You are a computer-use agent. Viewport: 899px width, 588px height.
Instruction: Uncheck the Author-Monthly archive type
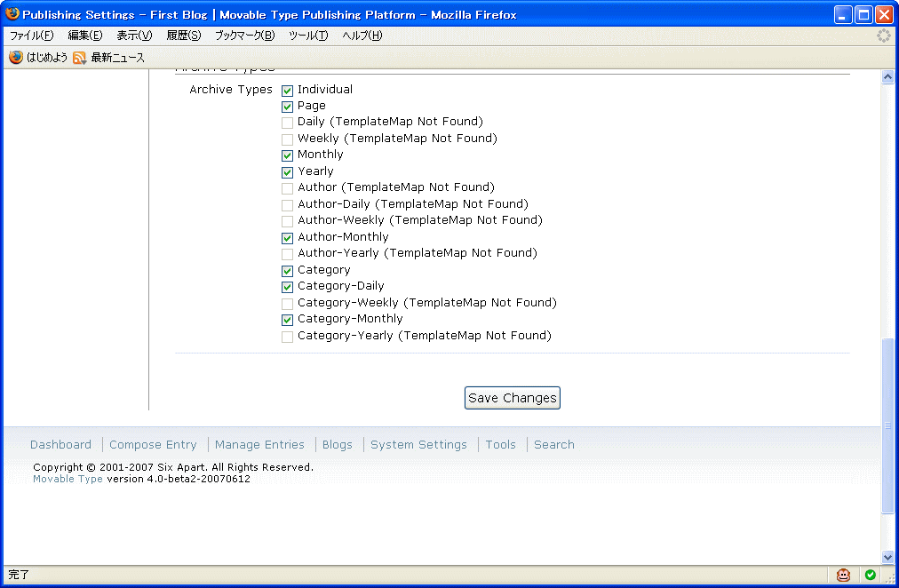point(287,238)
